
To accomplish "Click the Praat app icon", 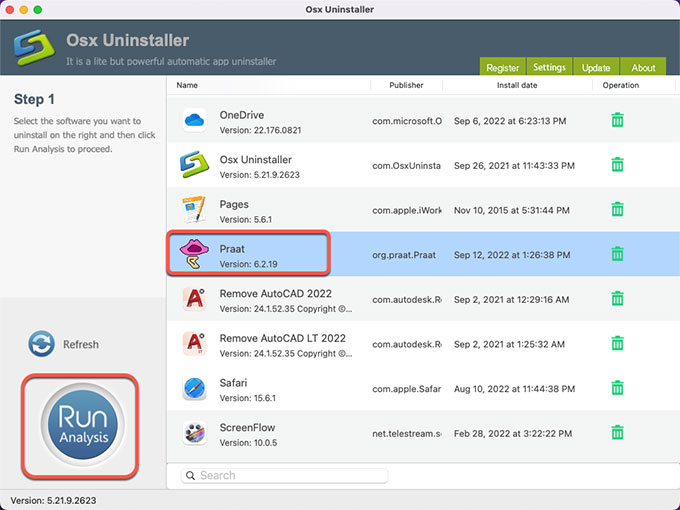I will click(193, 254).
